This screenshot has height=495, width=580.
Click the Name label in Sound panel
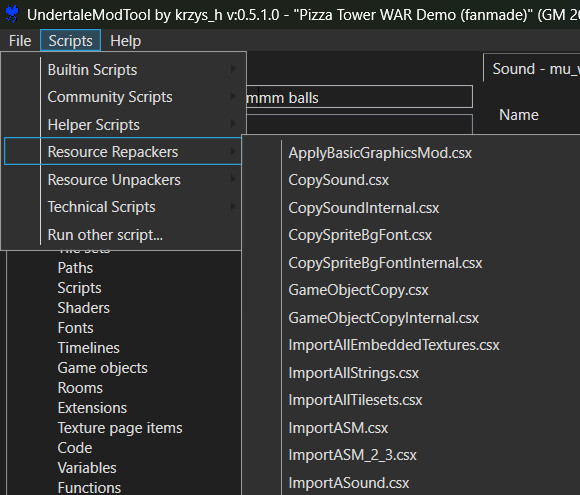click(x=519, y=115)
